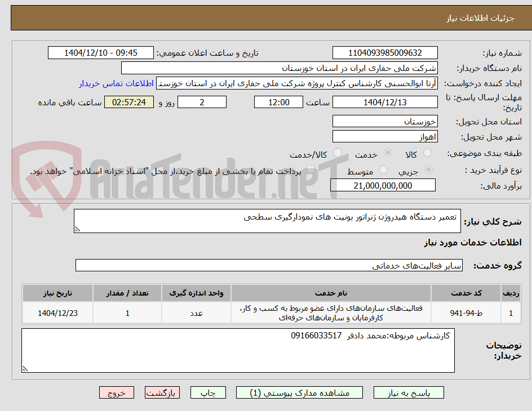
Task: Click the unit cell عدد
Action: [x=196, y=313]
